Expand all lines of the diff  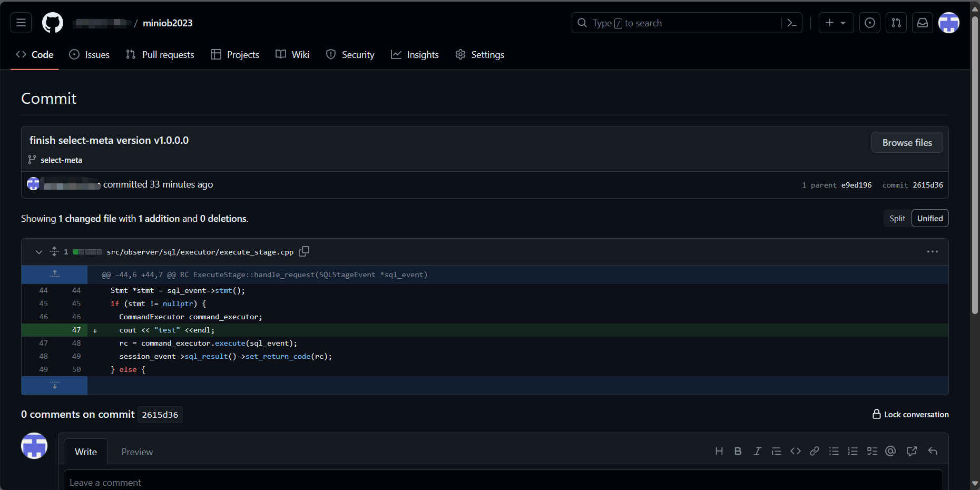[54, 251]
